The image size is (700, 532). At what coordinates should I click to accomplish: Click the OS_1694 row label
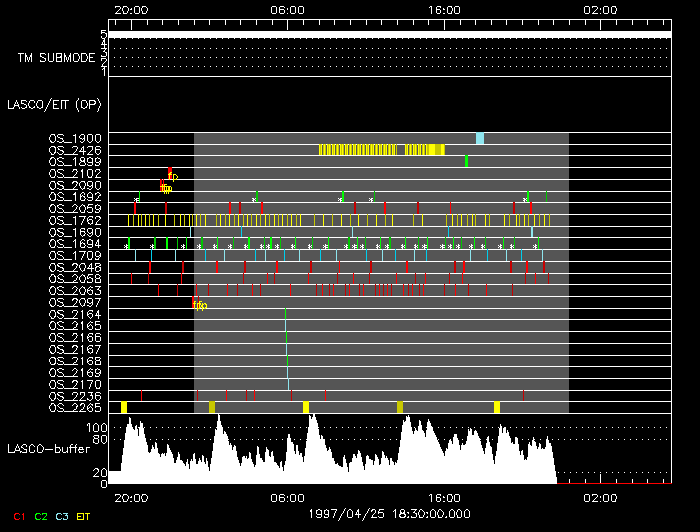[75, 244]
